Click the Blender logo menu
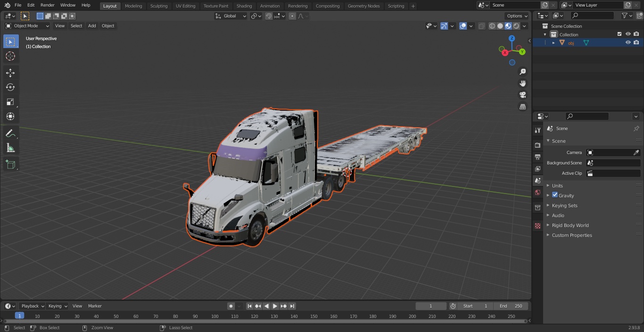644x332 pixels. (8, 5)
